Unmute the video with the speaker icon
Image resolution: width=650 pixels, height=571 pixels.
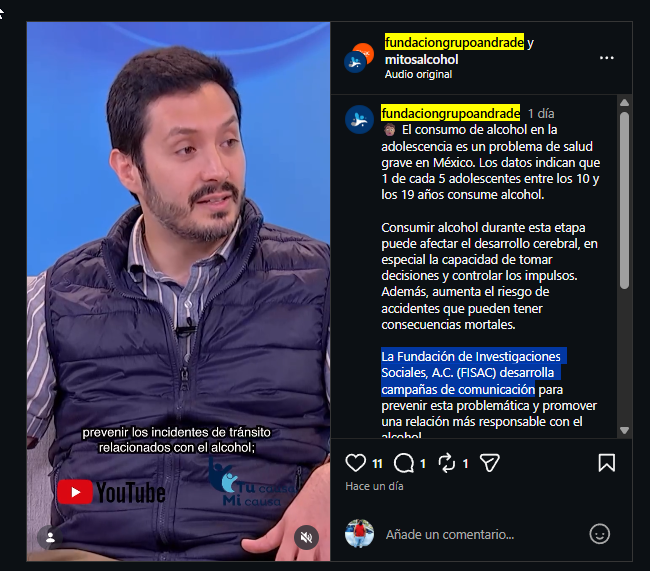[306, 537]
